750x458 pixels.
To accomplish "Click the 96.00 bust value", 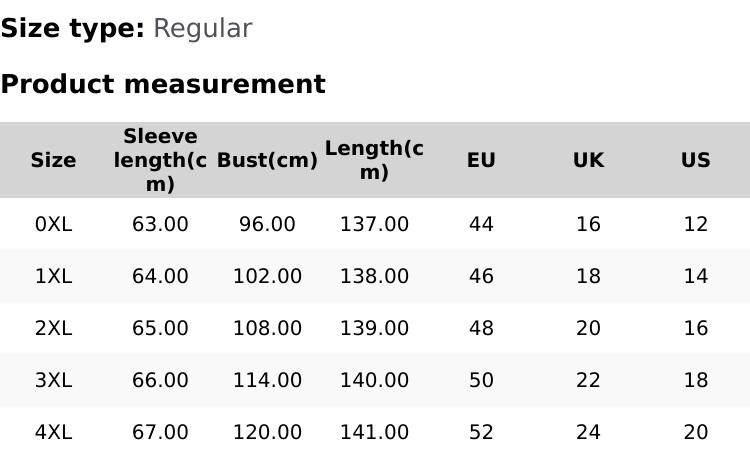I will (x=267, y=224).
